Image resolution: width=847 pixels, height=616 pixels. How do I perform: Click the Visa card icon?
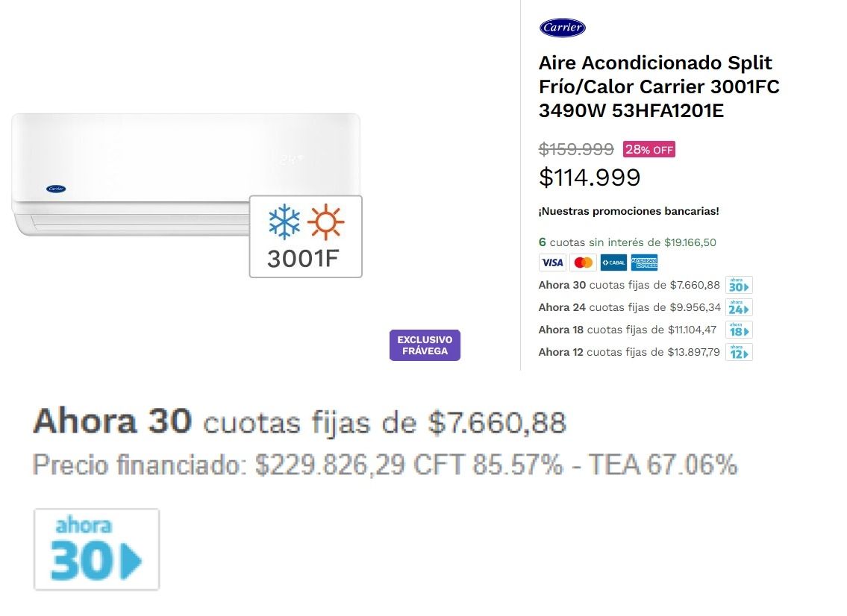coord(552,263)
